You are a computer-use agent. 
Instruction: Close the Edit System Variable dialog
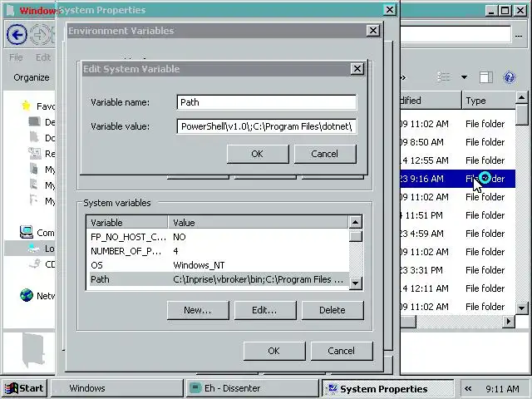coord(357,69)
